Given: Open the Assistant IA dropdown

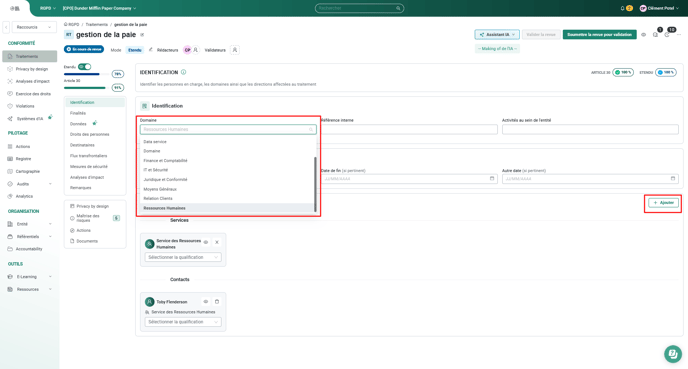Looking at the screenshot, I should [497, 35].
